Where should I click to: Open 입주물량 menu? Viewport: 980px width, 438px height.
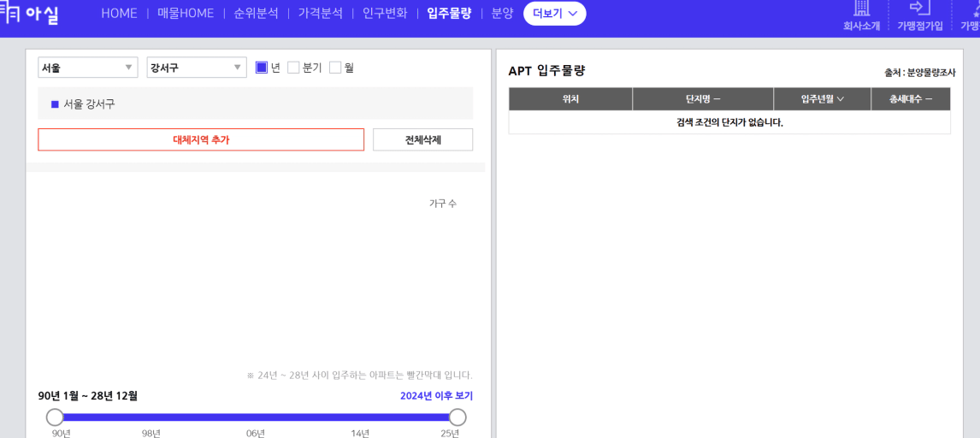point(449,13)
